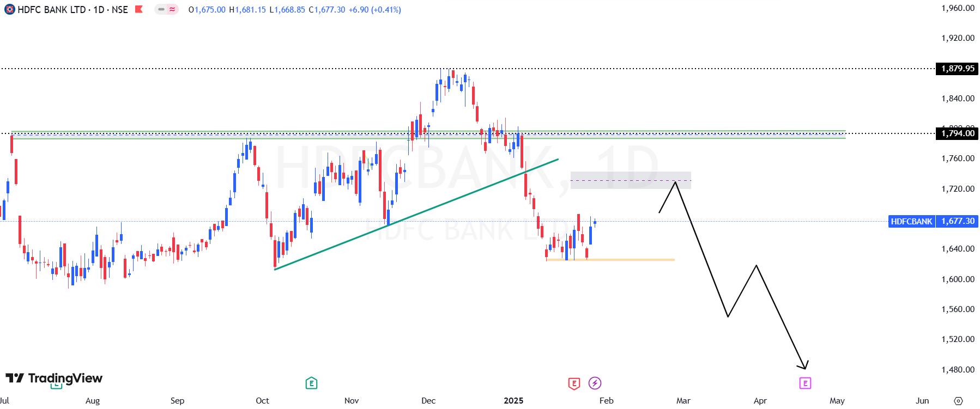Open the red earnings E marker near 2025

coord(574,383)
